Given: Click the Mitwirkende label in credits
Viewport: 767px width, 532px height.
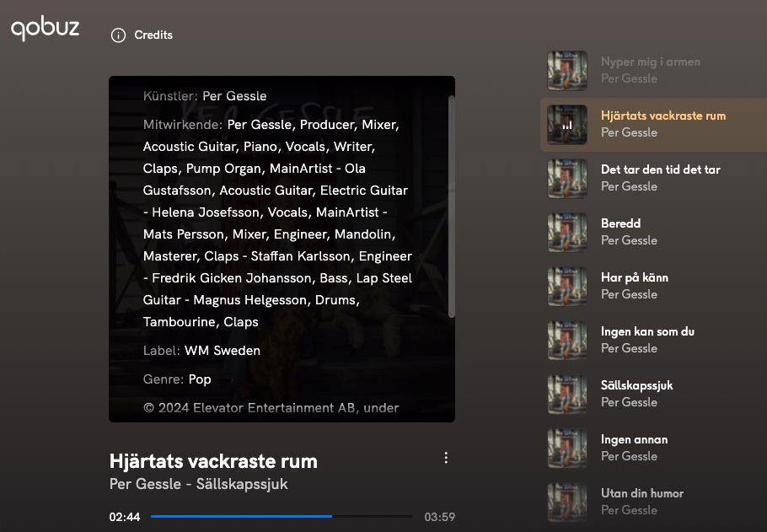Looking at the screenshot, I should click(x=183, y=125).
